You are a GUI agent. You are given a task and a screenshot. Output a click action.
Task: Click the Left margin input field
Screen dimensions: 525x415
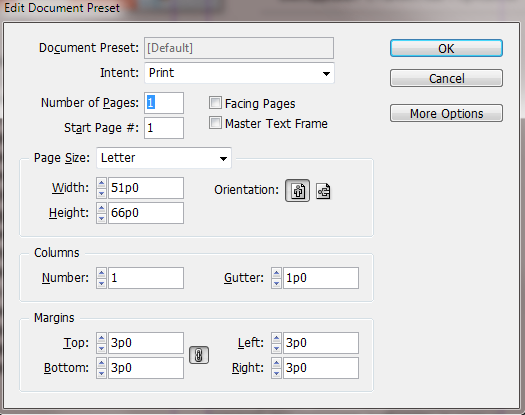click(x=321, y=343)
